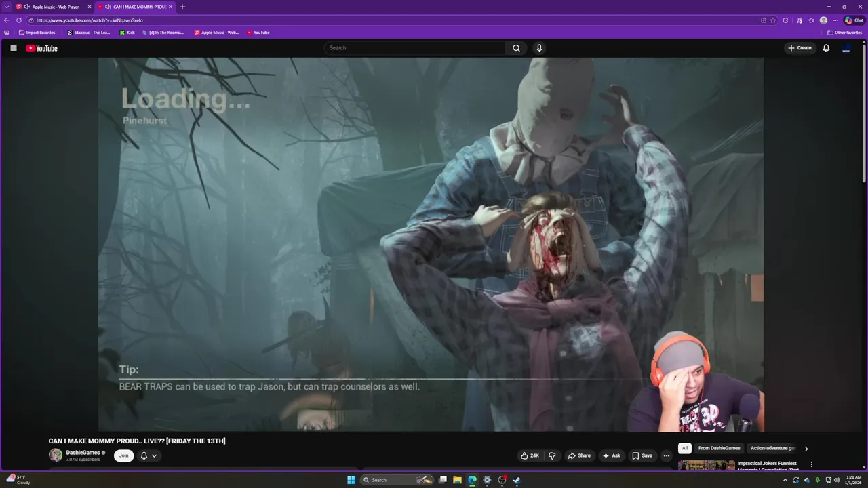This screenshot has width=868, height=488.
Task: Open the volume icon in system tray
Action: click(x=837, y=480)
